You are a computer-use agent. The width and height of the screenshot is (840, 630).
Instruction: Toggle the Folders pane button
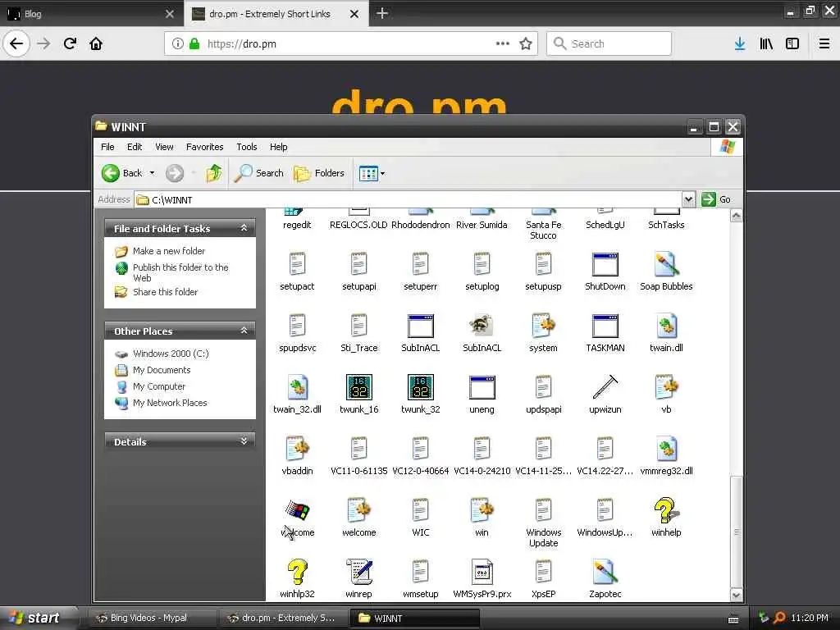pyautogui.click(x=319, y=173)
